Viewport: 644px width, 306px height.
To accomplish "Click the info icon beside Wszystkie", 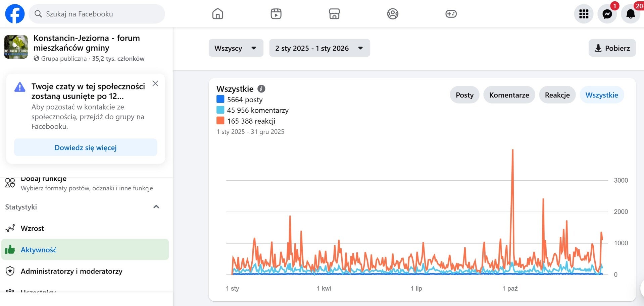I will tap(261, 89).
